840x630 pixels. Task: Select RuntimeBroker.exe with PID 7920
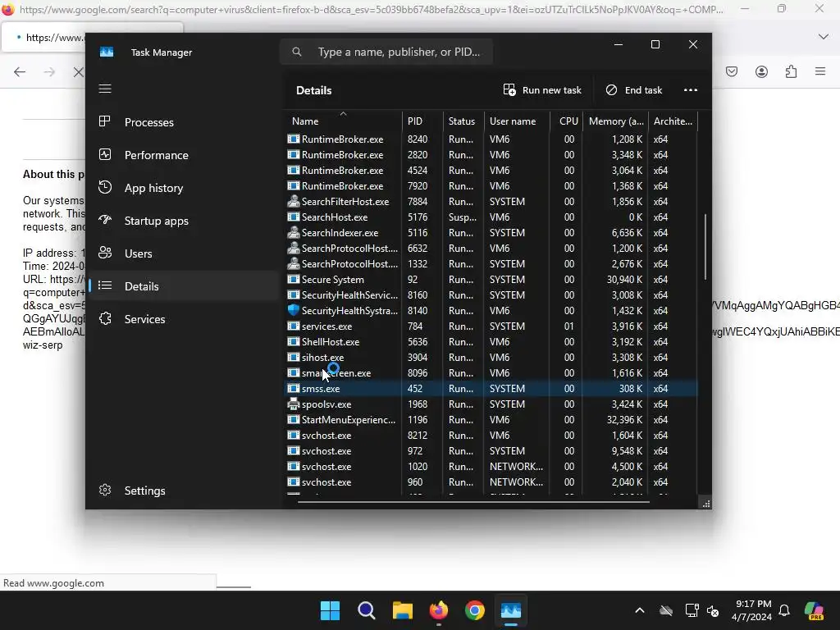[491, 186]
